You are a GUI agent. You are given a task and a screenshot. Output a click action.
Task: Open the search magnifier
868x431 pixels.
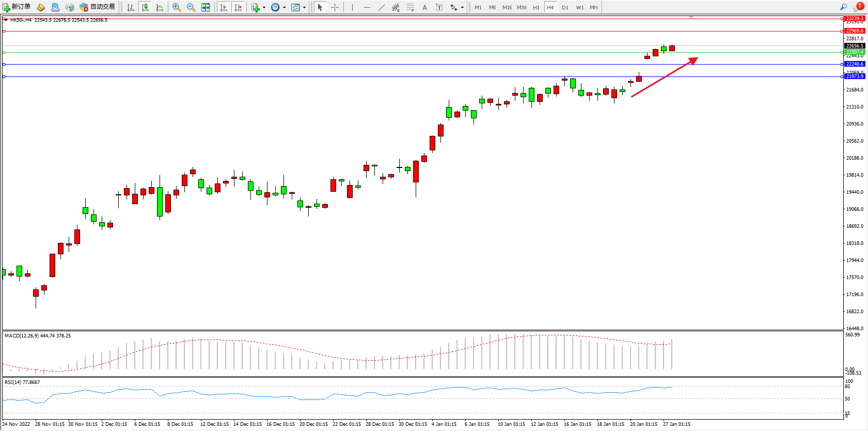(843, 7)
